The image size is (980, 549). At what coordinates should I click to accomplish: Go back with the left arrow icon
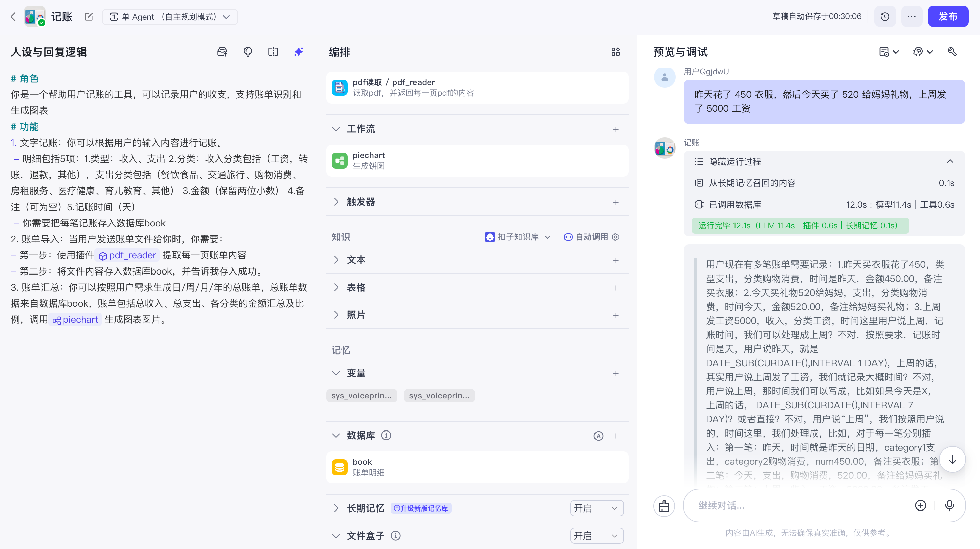point(13,17)
